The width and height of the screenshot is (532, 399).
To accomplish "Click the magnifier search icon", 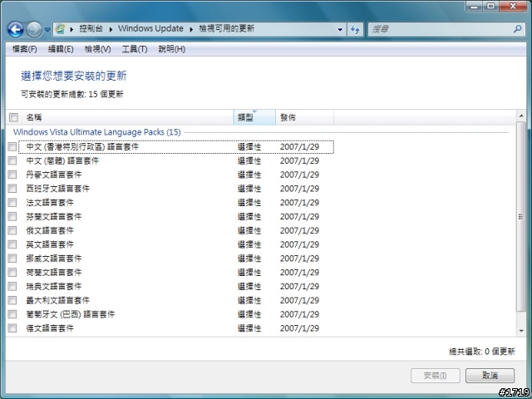I will 517,29.
